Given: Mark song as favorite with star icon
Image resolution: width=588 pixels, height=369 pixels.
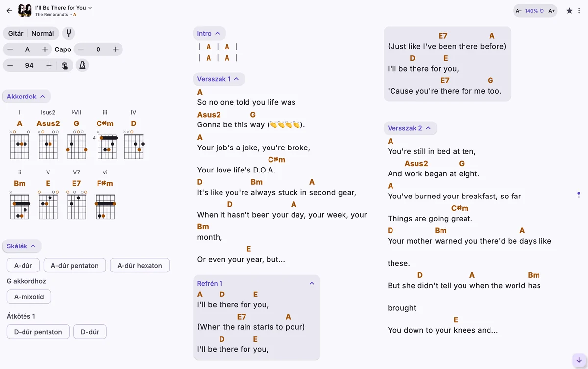Looking at the screenshot, I should coord(569,10).
